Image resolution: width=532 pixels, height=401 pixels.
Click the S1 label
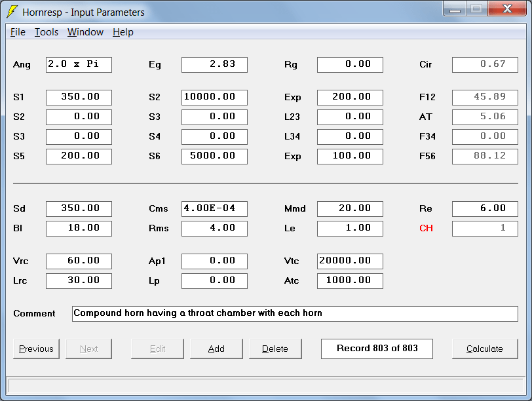[18, 98]
